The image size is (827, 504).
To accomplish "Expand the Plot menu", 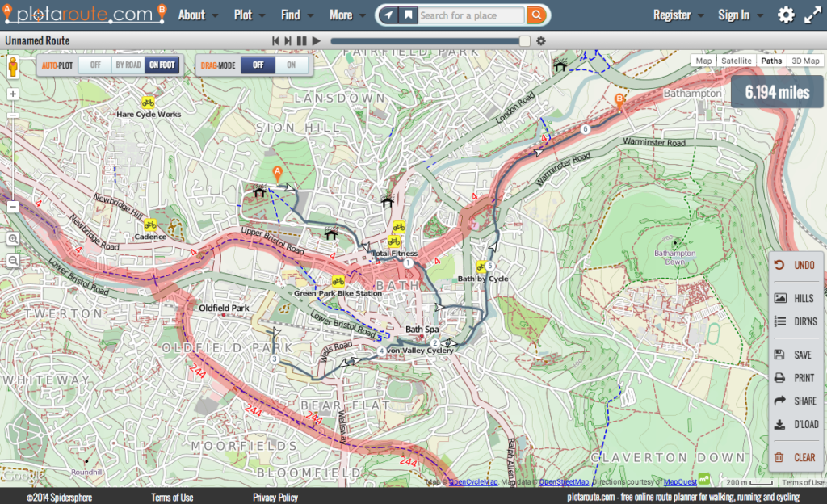I will pos(250,15).
